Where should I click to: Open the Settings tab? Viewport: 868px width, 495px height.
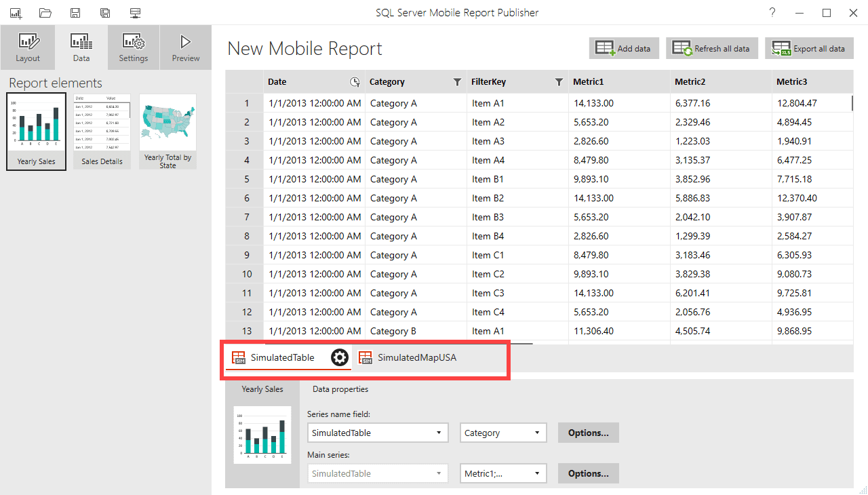click(x=134, y=47)
